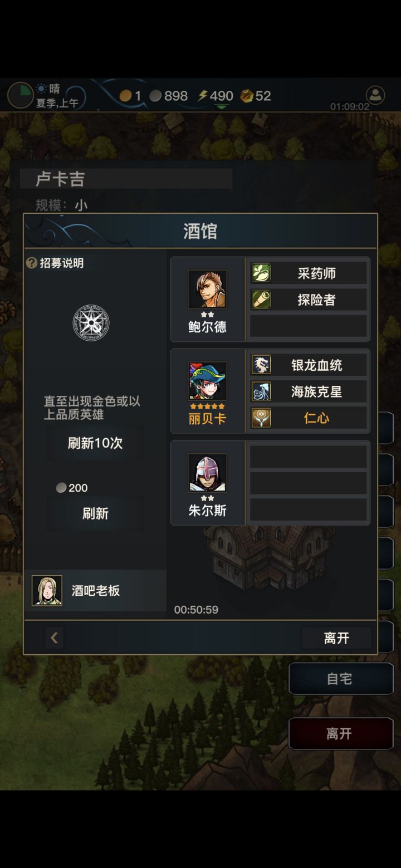
Task: Click the day-night clock dial icon
Action: pos(20,95)
